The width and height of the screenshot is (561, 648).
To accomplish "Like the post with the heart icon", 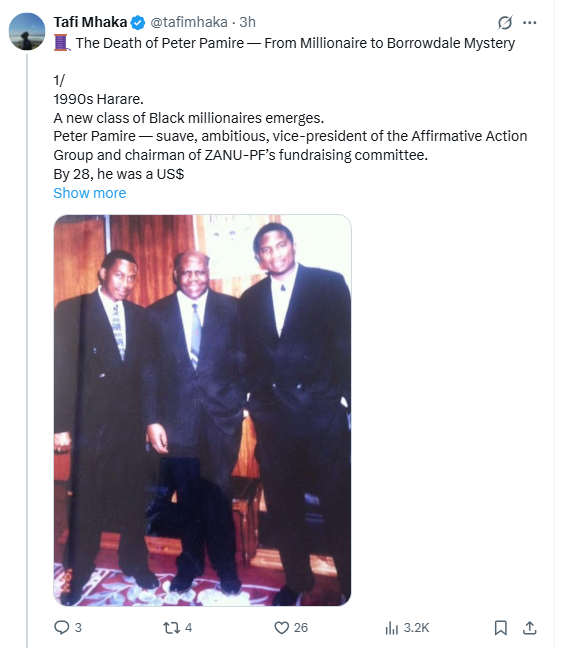I will point(282,628).
